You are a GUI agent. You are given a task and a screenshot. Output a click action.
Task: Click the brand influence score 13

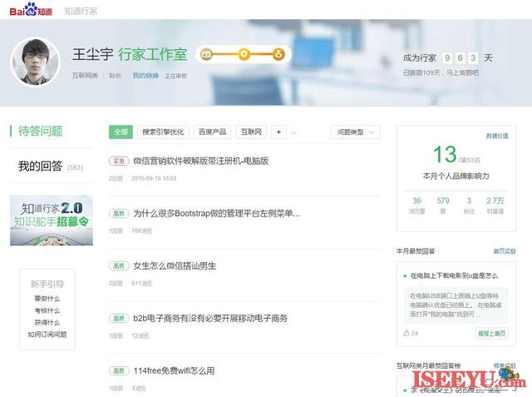click(445, 154)
